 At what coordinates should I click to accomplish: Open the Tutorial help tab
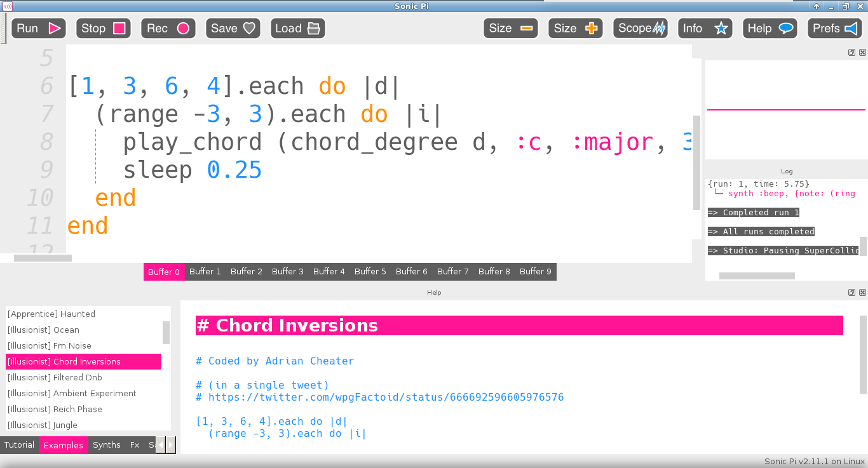click(20, 445)
